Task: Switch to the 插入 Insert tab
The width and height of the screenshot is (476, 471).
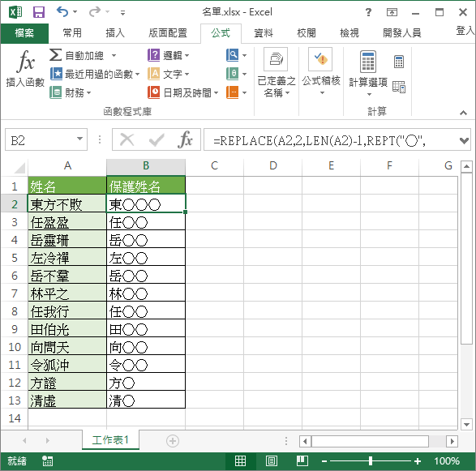Action: point(115,32)
